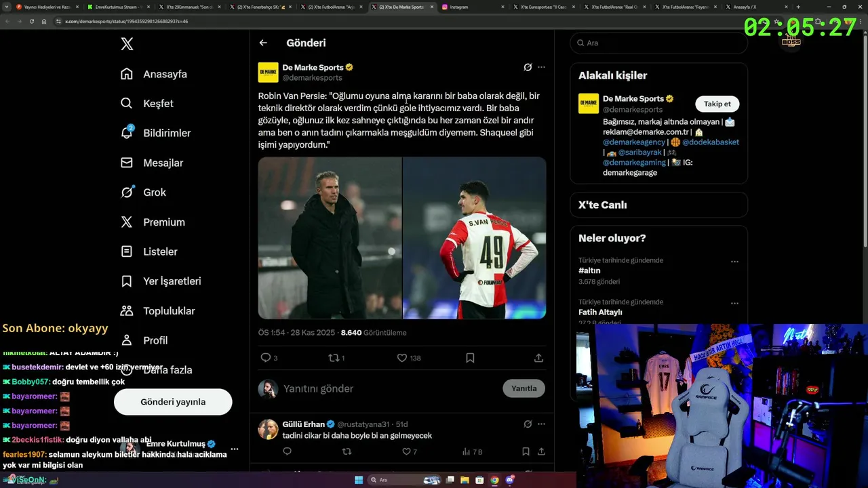Open @saribayrak link

[x=639, y=152]
